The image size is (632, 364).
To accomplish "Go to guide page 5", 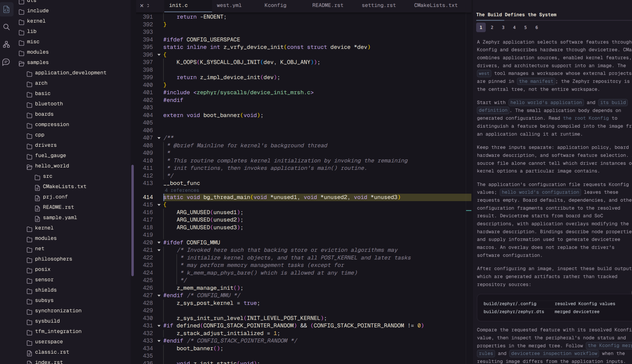I will coord(525,27).
